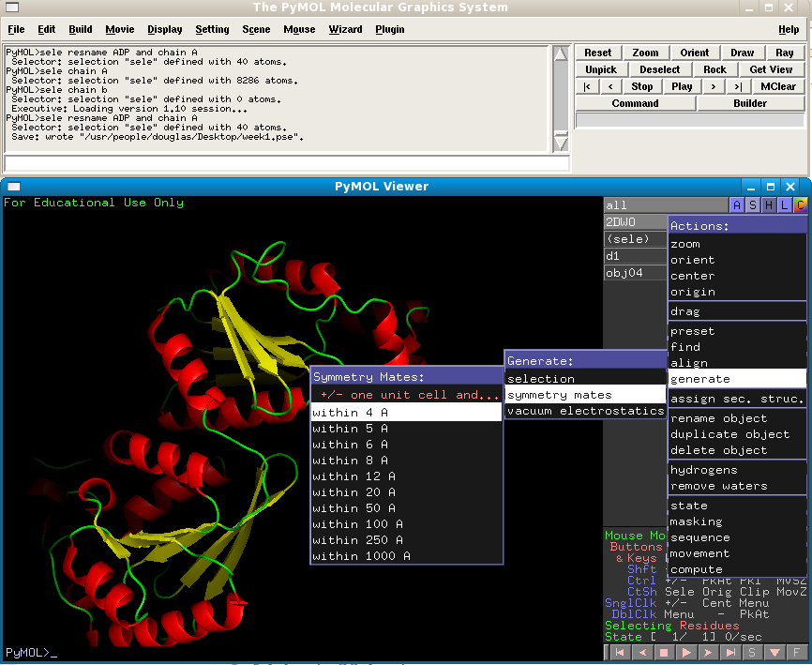The width and height of the screenshot is (812, 665).
Task: Toggle the 'F' full-screen button in playback bar
Action: coord(797,652)
